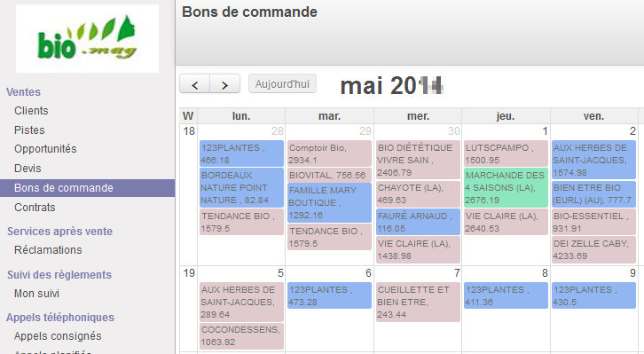Open Pistes menu entry

(x=29, y=130)
